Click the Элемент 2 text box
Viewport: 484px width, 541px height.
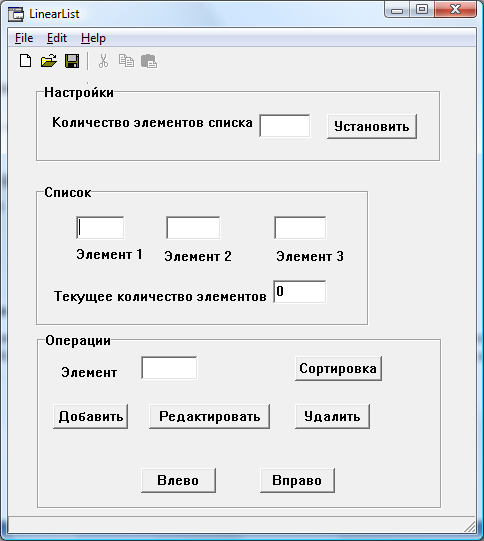[x=193, y=228]
